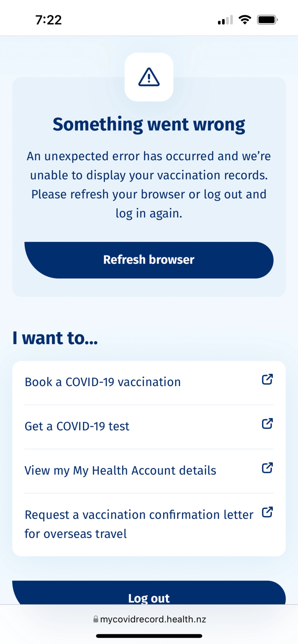Tap the home indicator bar

[149, 636]
